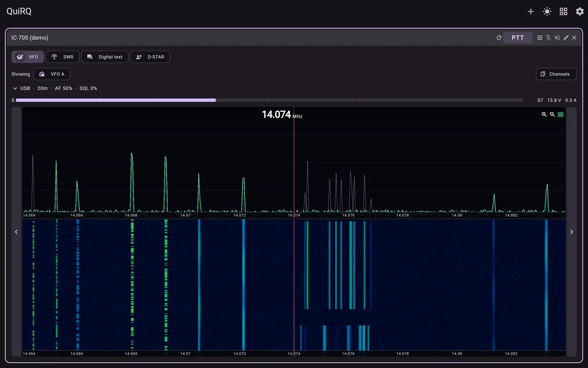Open application settings gear

(580, 11)
